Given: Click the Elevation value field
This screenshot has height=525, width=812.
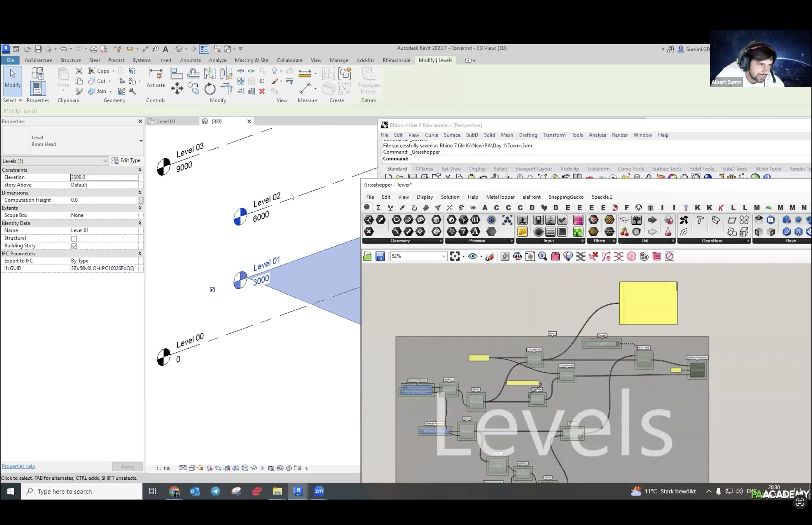Looking at the screenshot, I should pyautogui.click(x=104, y=177).
